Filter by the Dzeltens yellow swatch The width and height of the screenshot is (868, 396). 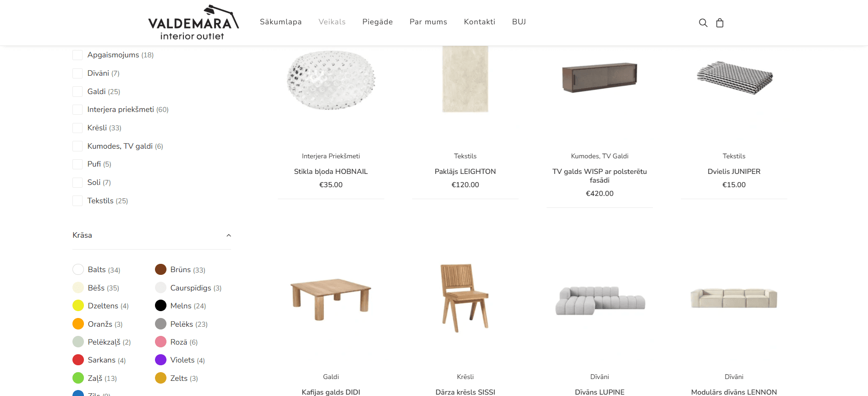pos(78,306)
